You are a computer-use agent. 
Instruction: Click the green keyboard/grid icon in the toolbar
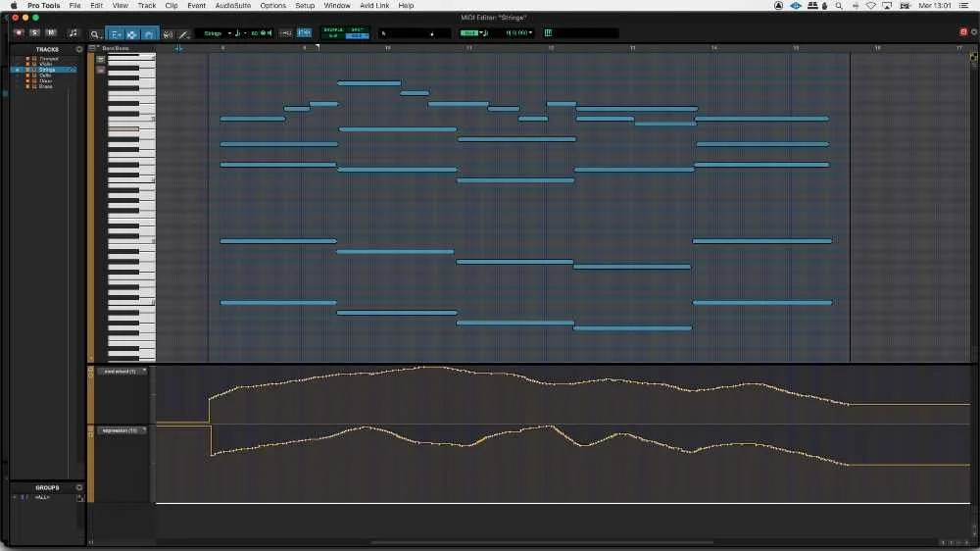point(548,32)
